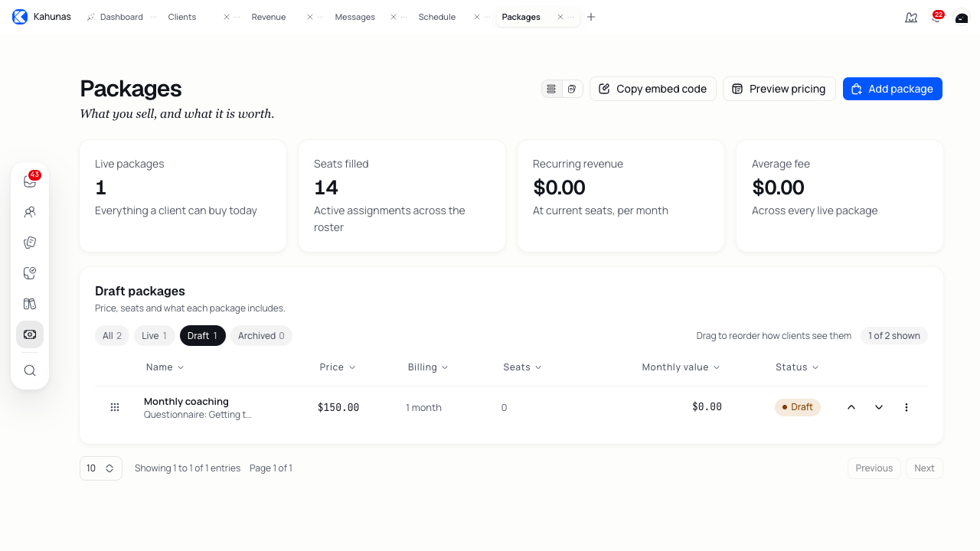The height and width of the screenshot is (551, 980).
Task: Click Preview pricing button
Action: 779,89
